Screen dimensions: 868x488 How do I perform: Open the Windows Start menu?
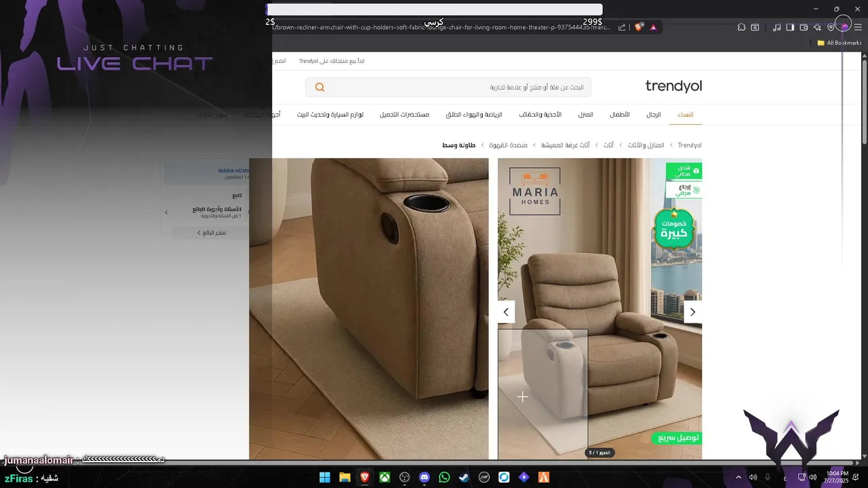[x=325, y=477]
